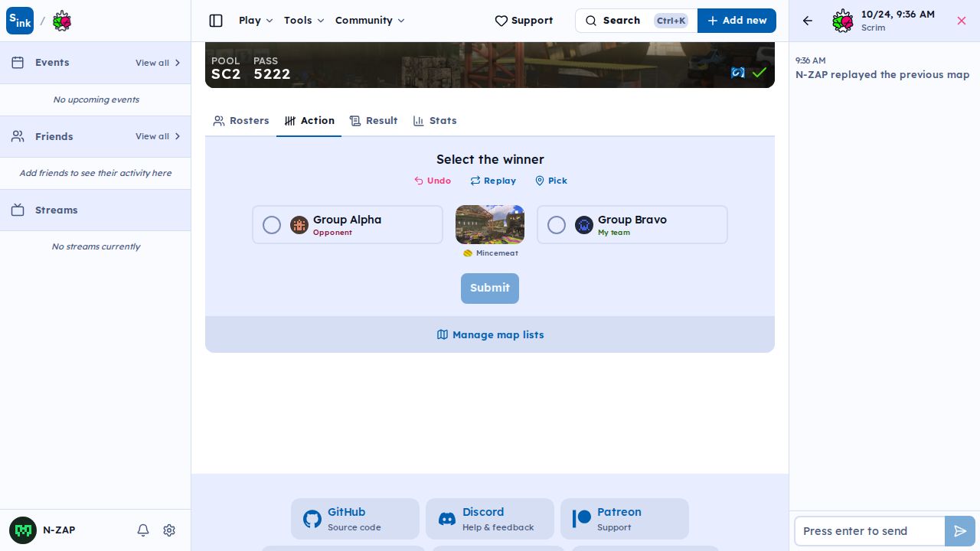Viewport: 980px width, 551px height.
Task: Open the Sink home logo
Action: pyautogui.click(x=20, y=21)
